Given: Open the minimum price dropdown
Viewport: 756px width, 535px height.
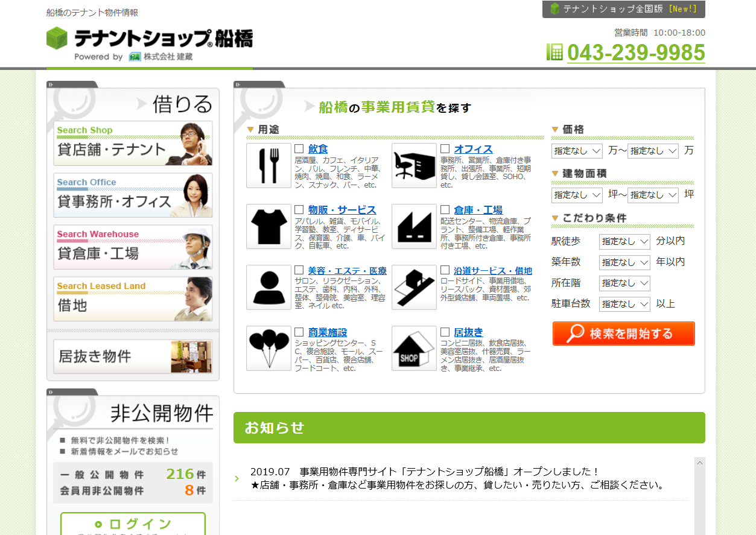Looking at the screenshot, I should [x=577, y=151].
